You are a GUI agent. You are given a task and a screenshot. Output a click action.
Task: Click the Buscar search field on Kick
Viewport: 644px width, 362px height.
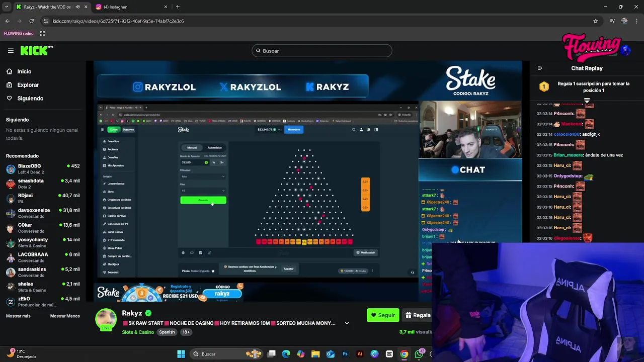coord(322,51)
